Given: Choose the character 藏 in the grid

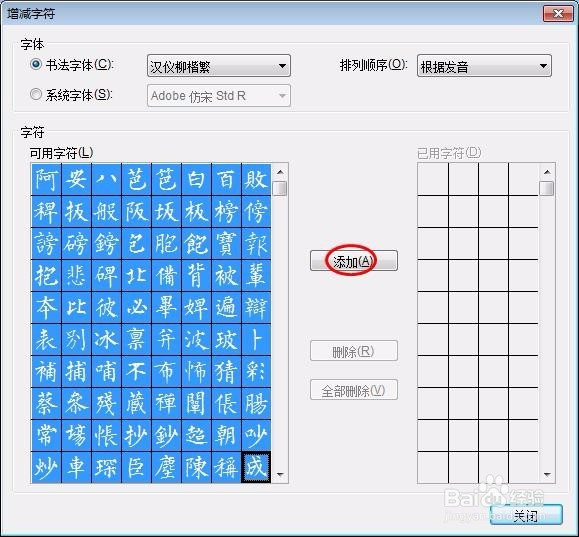Looking at the screenshot, I should tap(136, 403).
